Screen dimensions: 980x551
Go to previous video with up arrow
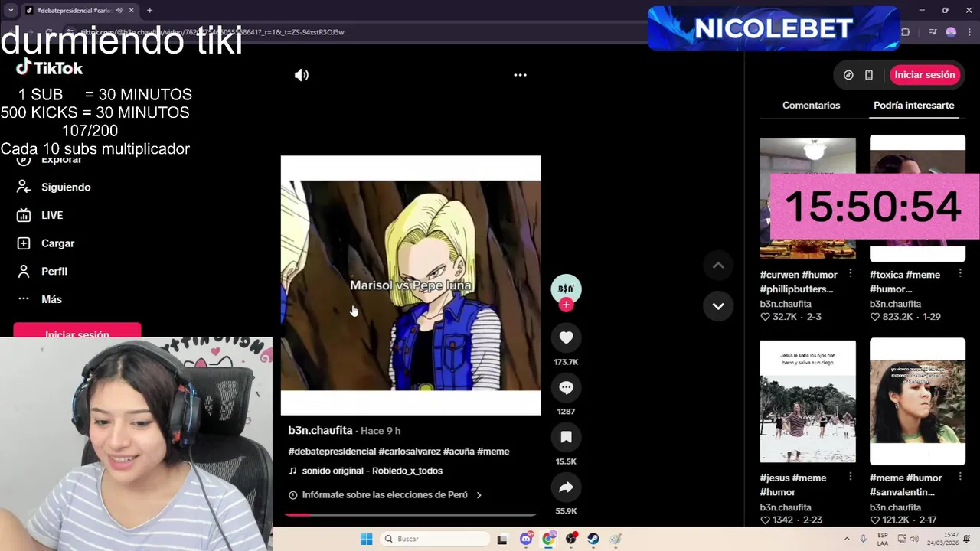tap(718, 266)
